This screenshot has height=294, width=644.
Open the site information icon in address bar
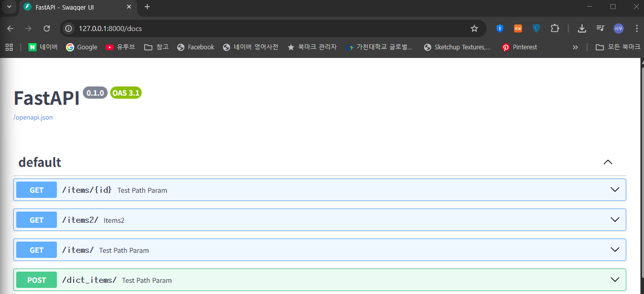tap(70, 28)
